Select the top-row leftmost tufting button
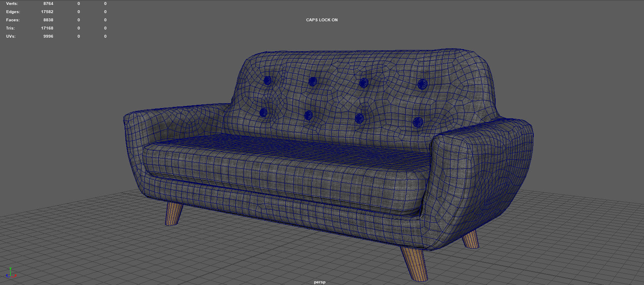Screen dimensions: 644x285 (267, 81)
